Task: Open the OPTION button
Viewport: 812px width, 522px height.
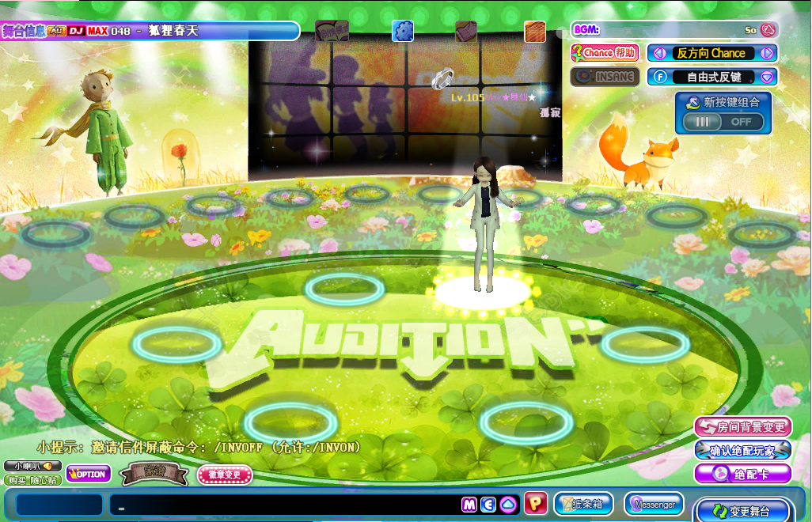Action: click(89, 474)
